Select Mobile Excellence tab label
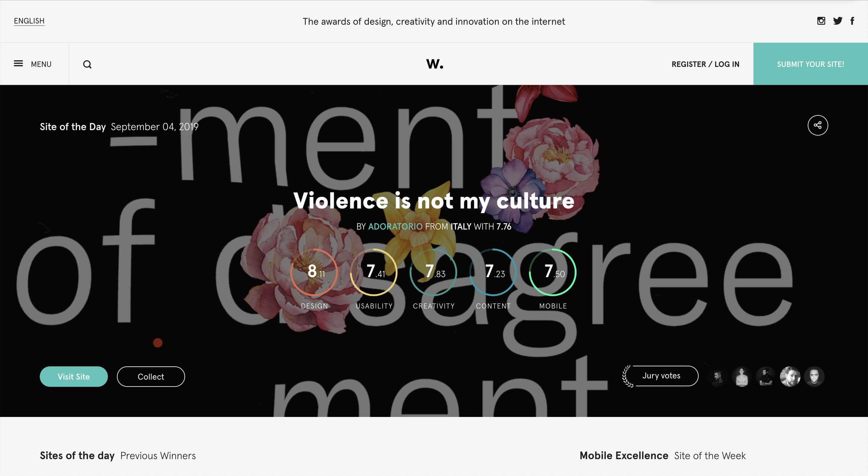The image size is (868, 476). (x=624, y=456)
